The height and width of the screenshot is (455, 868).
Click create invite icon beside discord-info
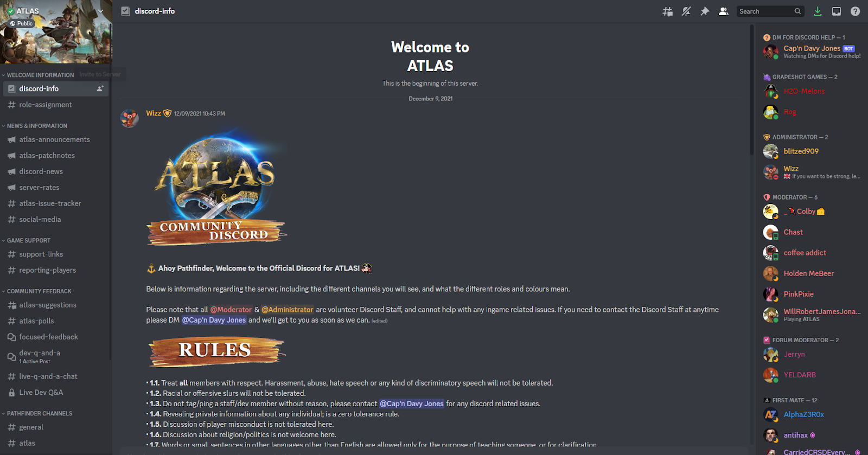pos(100,88)
